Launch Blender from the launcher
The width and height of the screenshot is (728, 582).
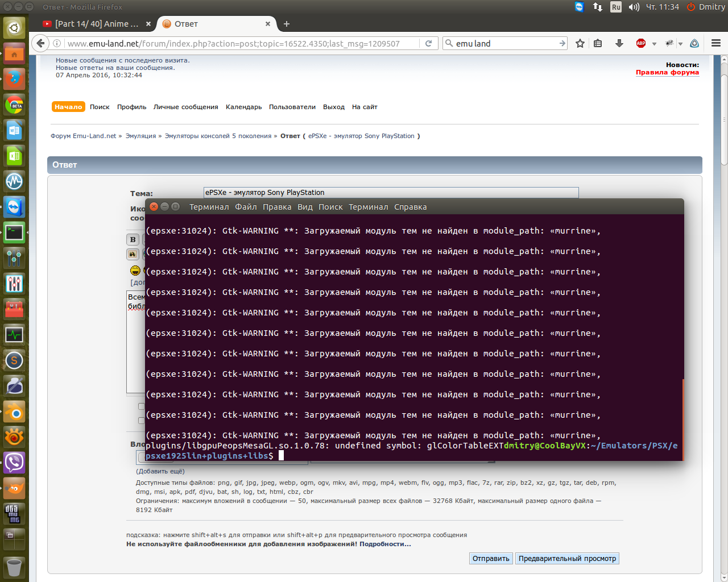click(14, 412)
